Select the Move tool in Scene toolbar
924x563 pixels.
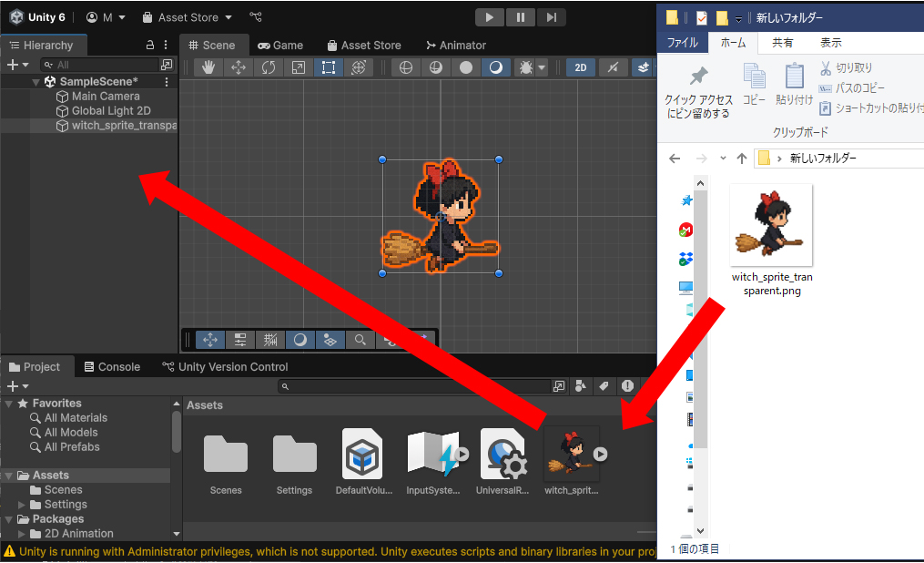[239, 67]
